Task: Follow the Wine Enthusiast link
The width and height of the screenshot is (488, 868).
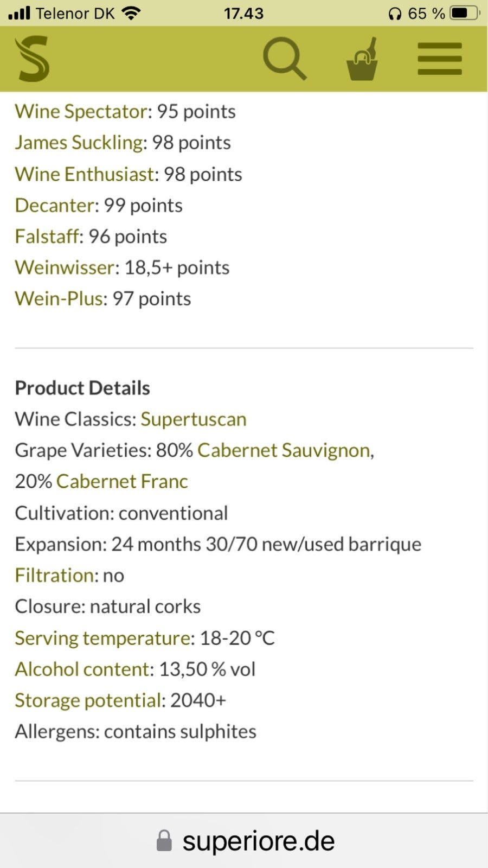Action: pos(85,174)
